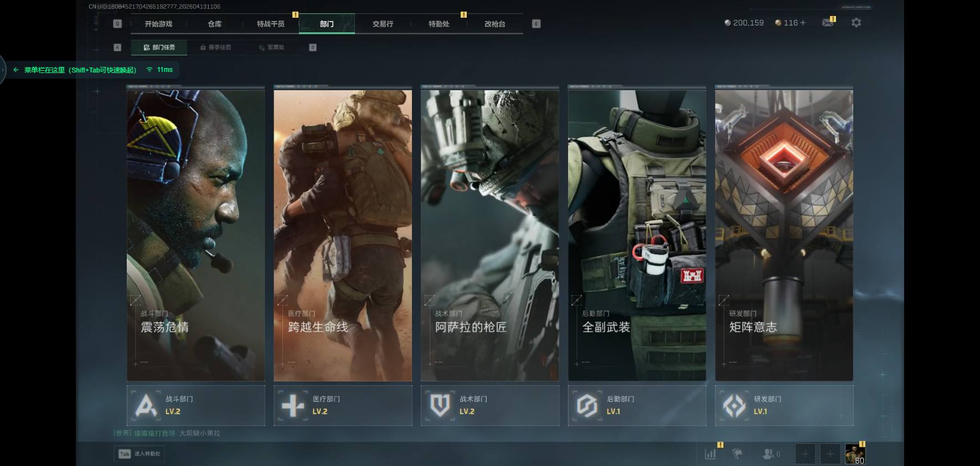Open the friends list icon

click(768, 454)
